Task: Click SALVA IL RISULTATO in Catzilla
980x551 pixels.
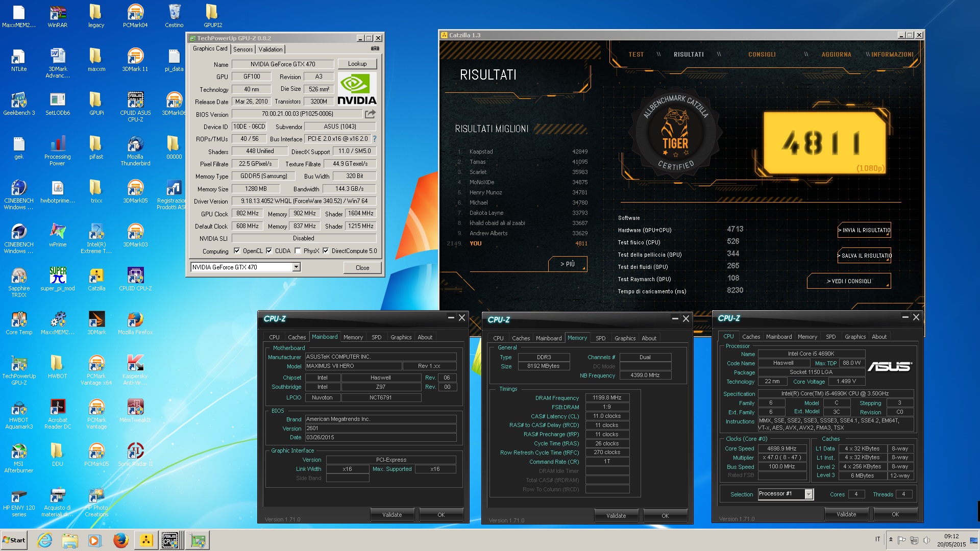Action: [864, 256]
